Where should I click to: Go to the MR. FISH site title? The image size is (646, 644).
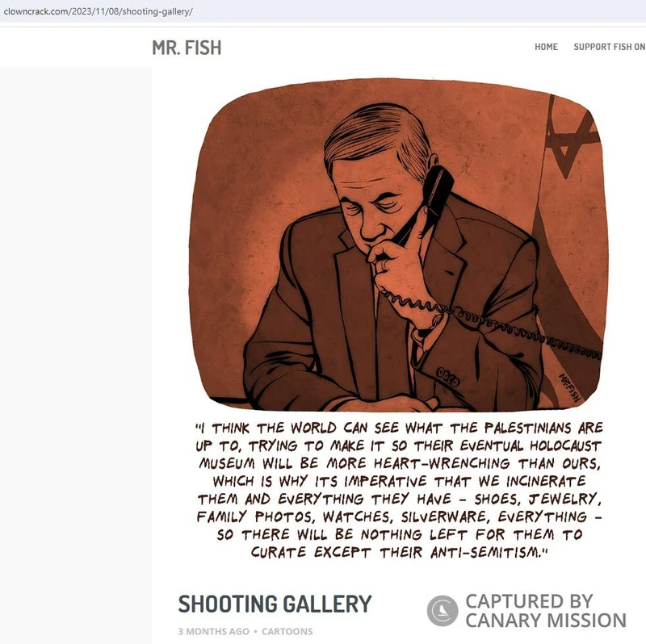[187, 48]
